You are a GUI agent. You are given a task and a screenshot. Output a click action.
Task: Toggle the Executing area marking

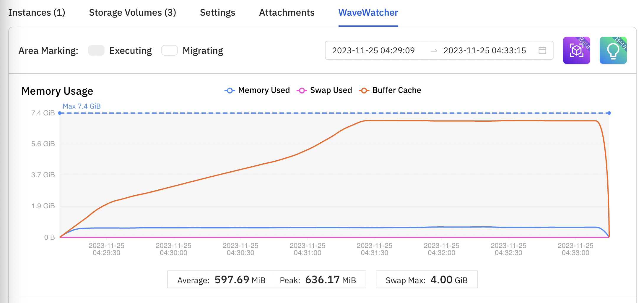pyautogui.click(x=96, y=51)
